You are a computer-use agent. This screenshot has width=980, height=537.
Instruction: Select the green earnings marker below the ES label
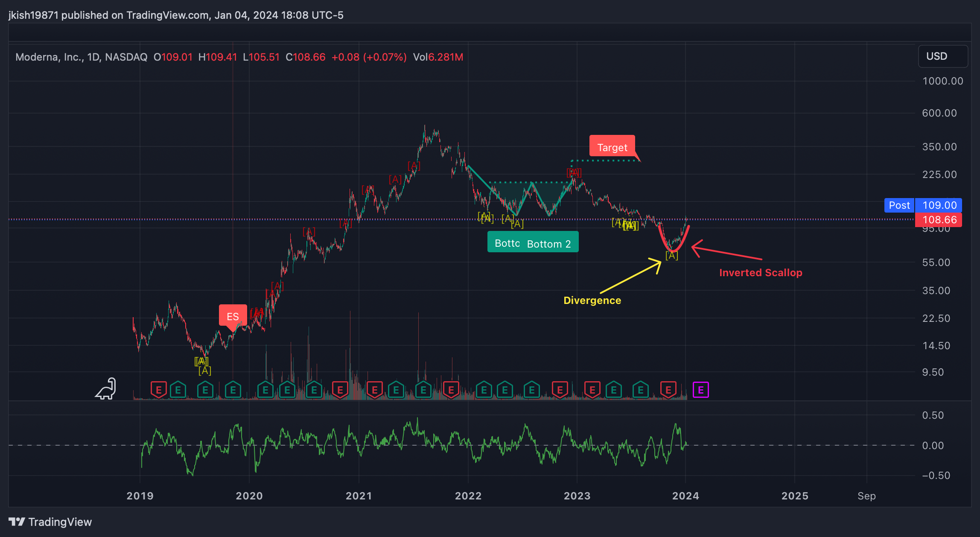pos(233,390)
